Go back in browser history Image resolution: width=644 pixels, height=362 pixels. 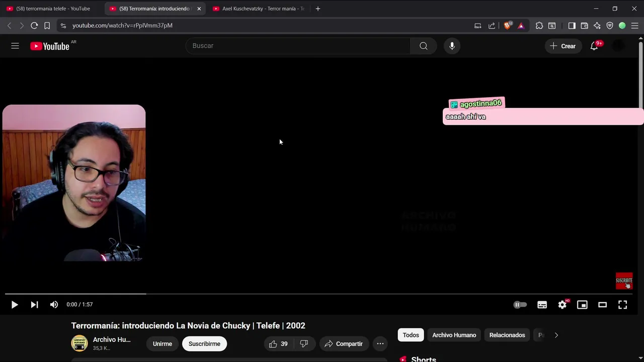pyautogui.click(x=9, y=26)
